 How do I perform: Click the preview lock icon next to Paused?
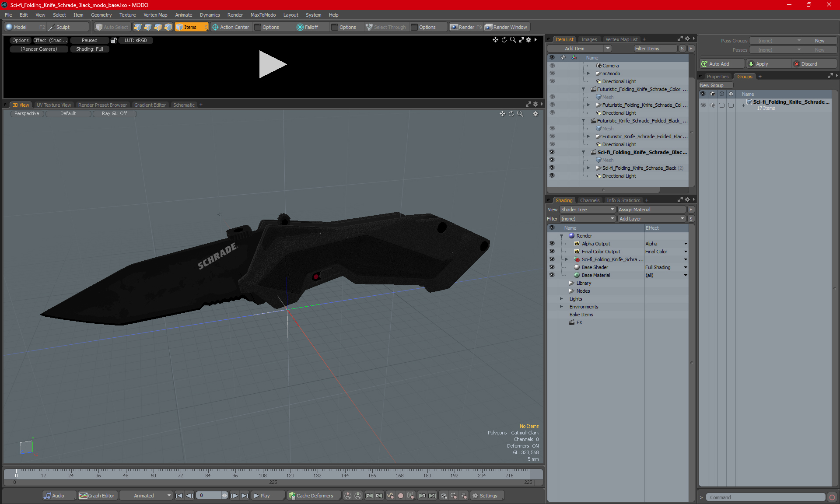(x=114, y=40)
